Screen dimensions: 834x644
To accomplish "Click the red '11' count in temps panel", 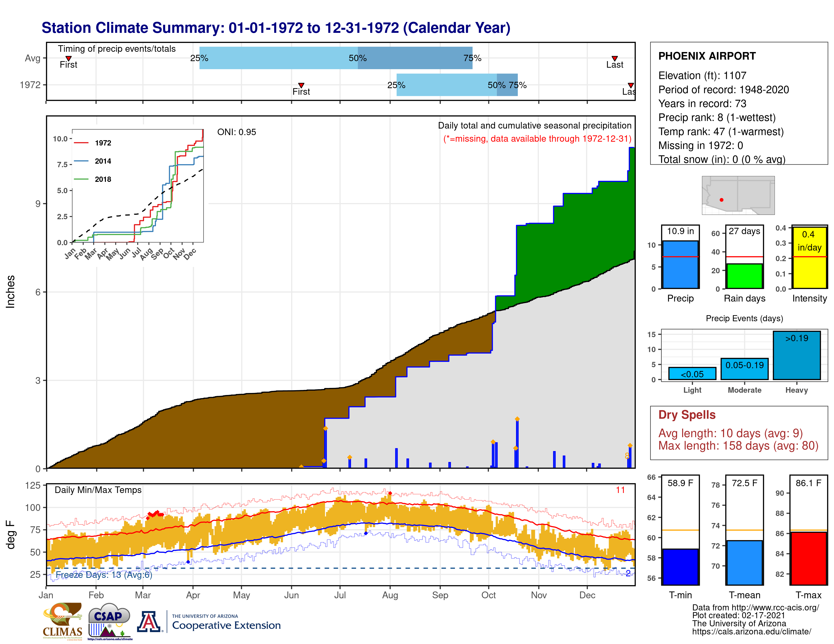I will 620,490.
